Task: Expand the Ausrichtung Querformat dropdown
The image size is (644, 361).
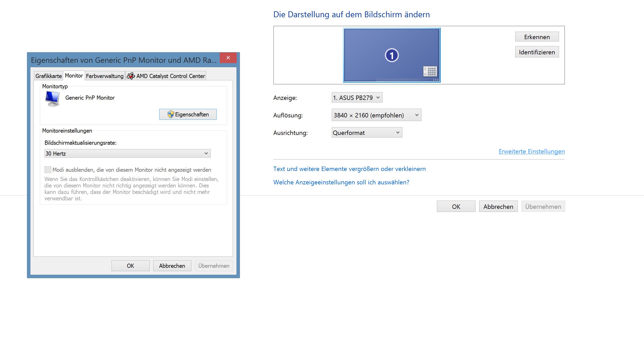Action: 367,133
